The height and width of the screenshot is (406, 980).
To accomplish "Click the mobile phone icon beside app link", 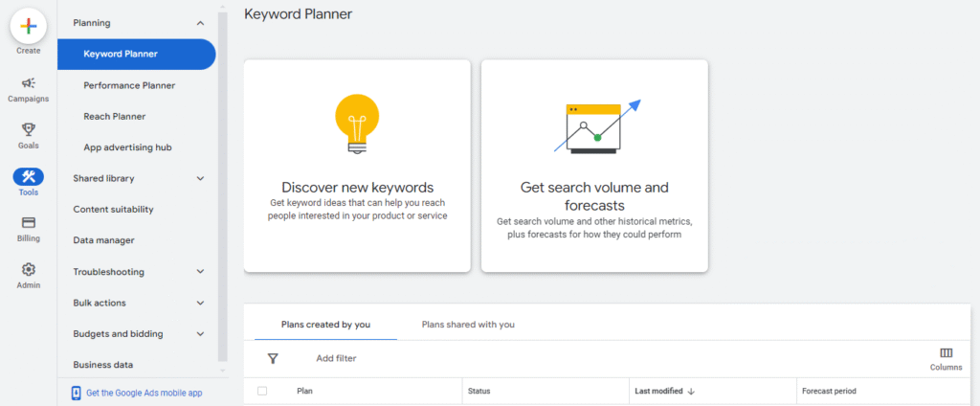I will click(x=77, y=393).
